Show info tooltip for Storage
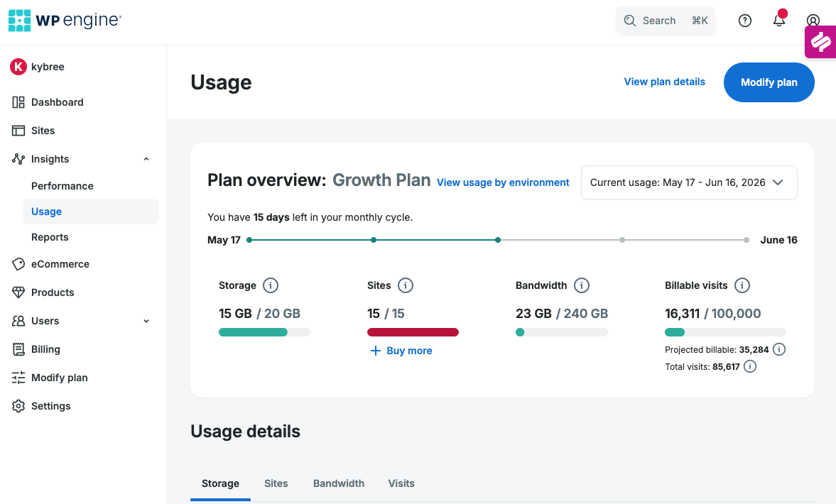Viewport: 836px width, 504px height. point(271,285)
